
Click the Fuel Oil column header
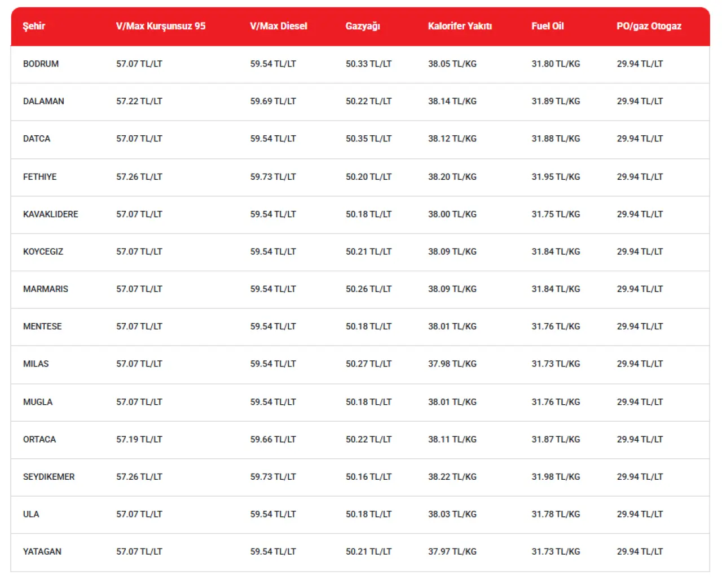click(547, 26)
